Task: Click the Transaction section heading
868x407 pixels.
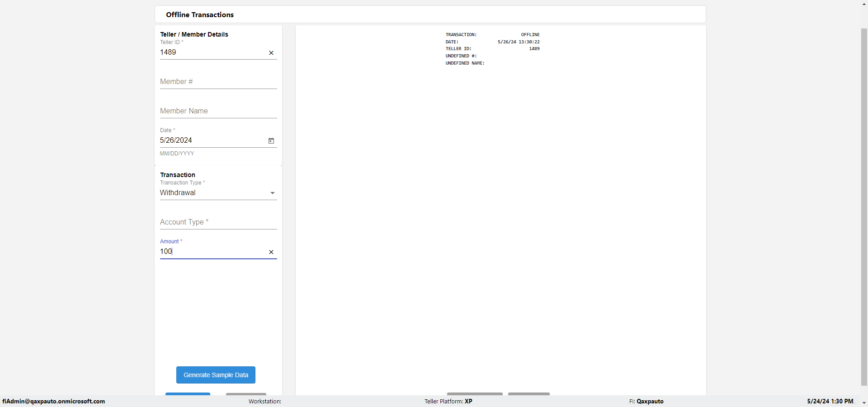Action: [178, 175]
